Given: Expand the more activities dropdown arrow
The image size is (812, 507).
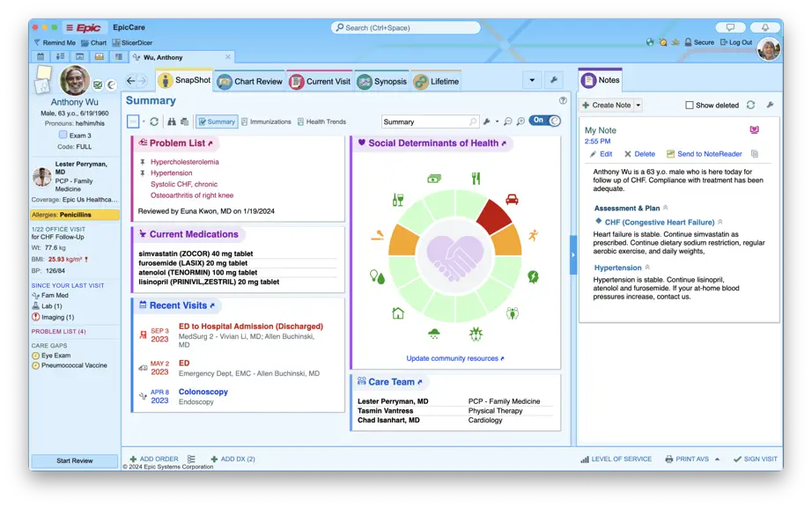Looking at the screenshot, I should 532,80.
